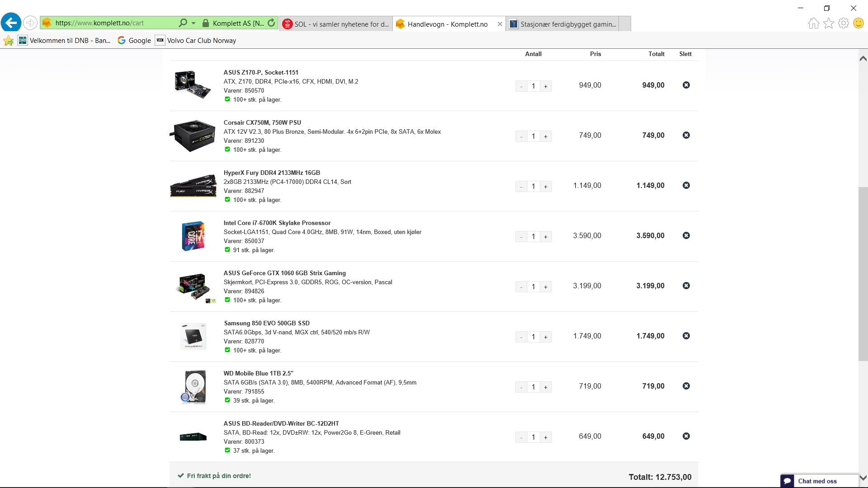Screen dimensions: 868x488
Task: Increase quantity of Corsair CX750M
Action: point(546,136)
